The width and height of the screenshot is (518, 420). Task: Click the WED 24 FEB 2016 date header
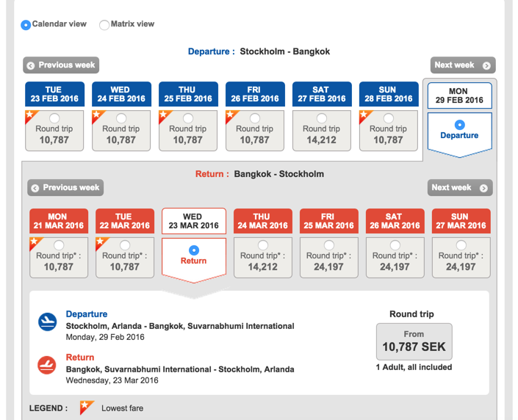121,95
